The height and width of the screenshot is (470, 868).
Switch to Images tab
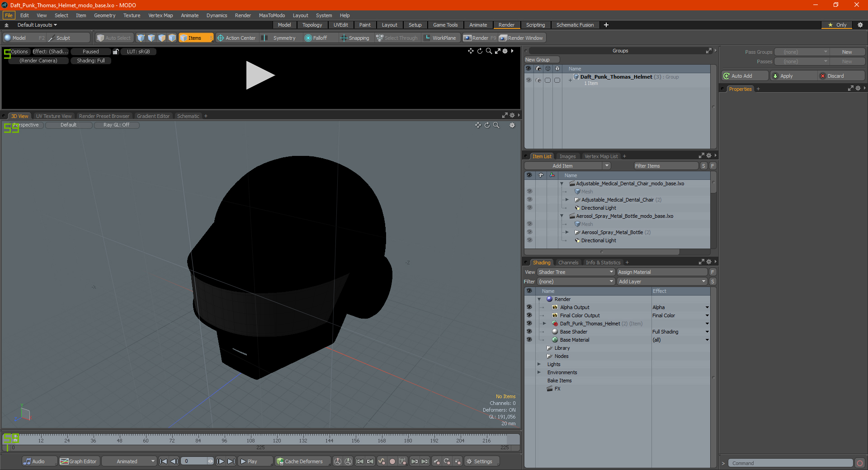pos(567,156)
